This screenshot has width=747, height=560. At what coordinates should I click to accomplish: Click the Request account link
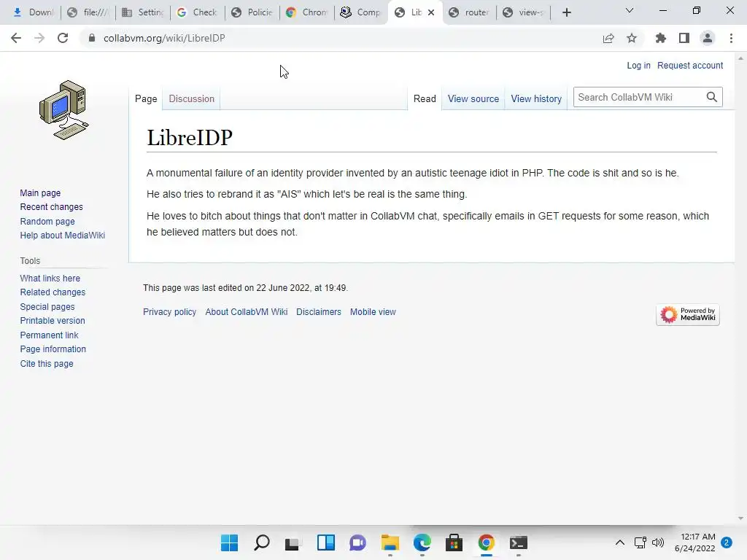(x=690, y=65)
